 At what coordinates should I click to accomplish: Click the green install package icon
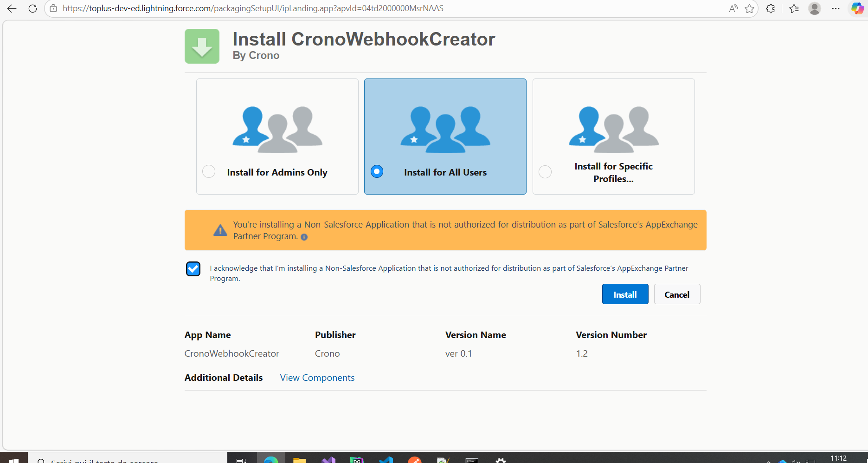pyautogui.click(x=202, y=46)
